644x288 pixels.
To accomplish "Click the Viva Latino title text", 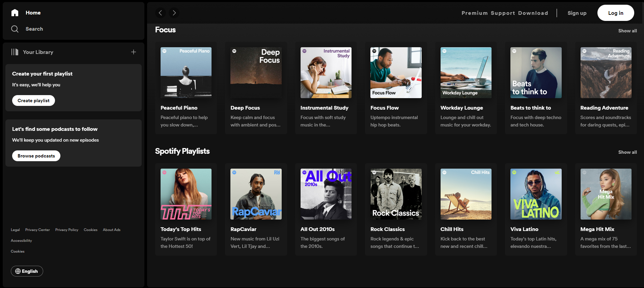I will pos(524,229).
